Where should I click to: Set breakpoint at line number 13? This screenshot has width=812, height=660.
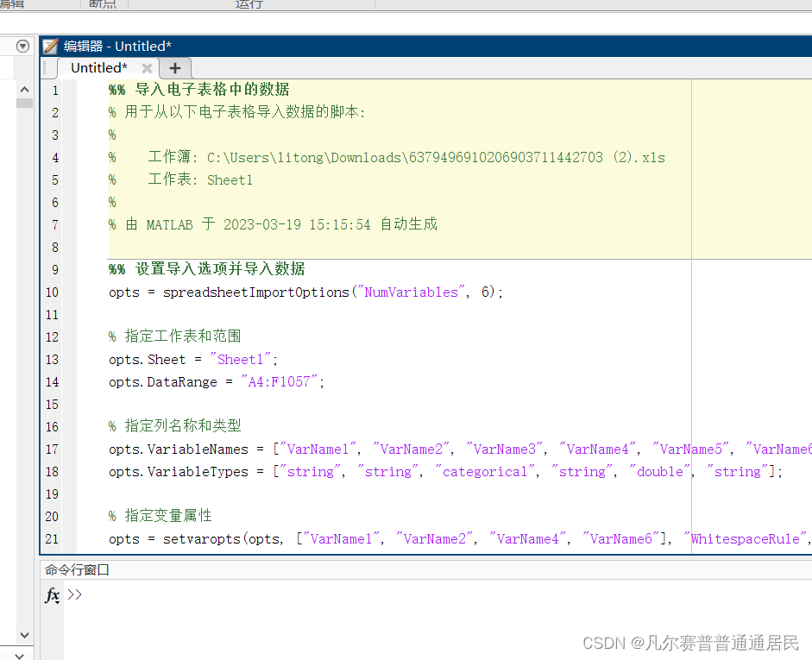click(x=54, y=360)
